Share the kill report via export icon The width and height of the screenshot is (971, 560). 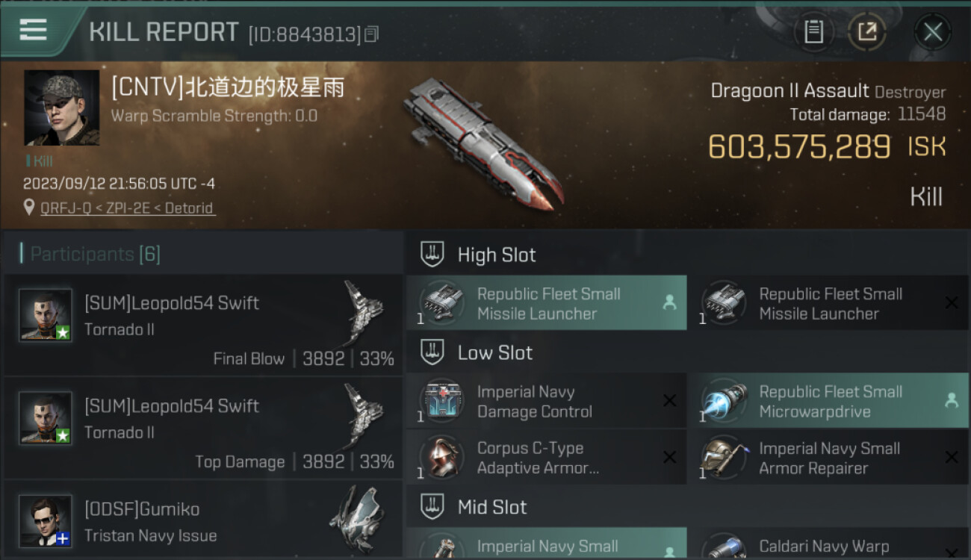coord(867,31)
